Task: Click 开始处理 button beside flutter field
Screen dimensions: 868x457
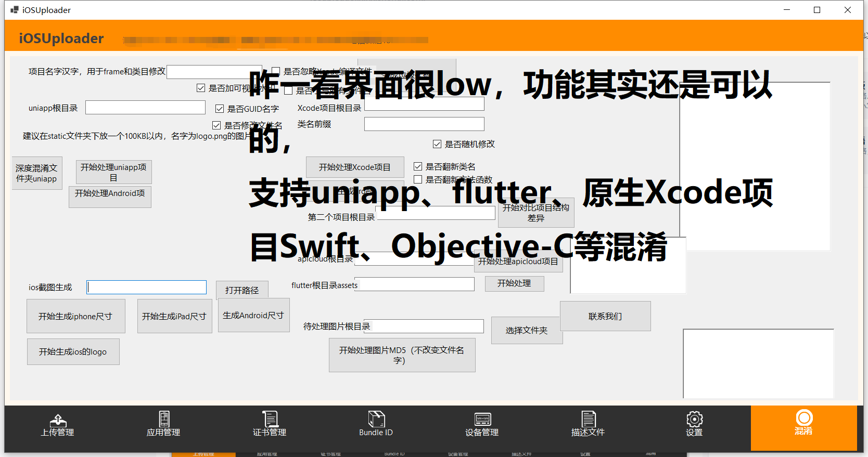Action: [x=514, y=283]
